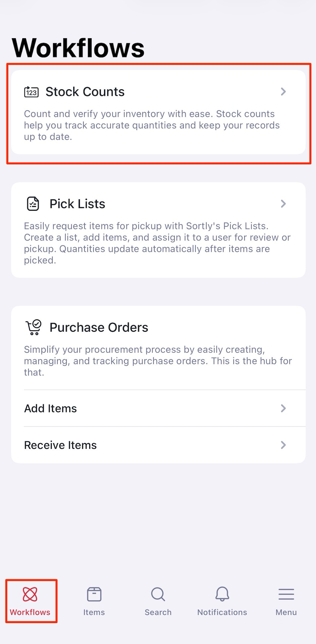Viewport: 316px width, 644px height.
Task: Open Pick Lists via right chevron
Action: click(283, 204)
